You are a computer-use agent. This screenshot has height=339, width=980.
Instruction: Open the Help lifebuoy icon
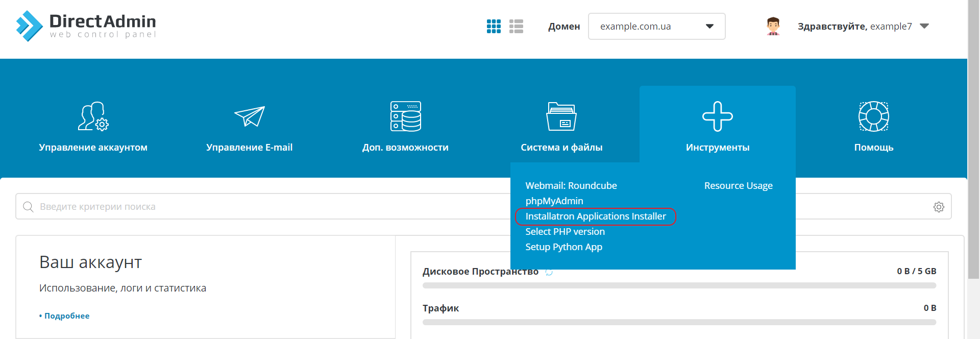(873, 116)
